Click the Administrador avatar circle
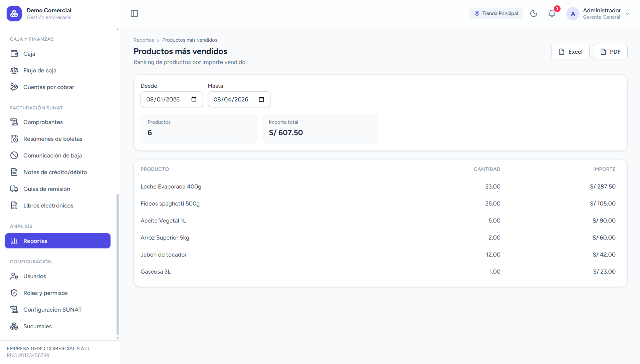The height and width of the screenshot is (364, 640). pos(573,14)
